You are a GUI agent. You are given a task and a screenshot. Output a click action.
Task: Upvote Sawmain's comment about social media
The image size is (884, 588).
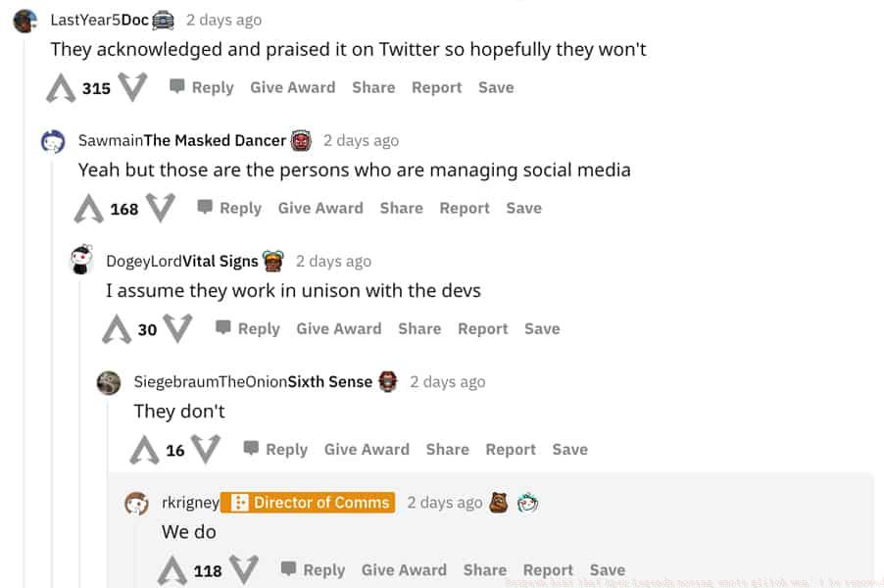point(89,209)
